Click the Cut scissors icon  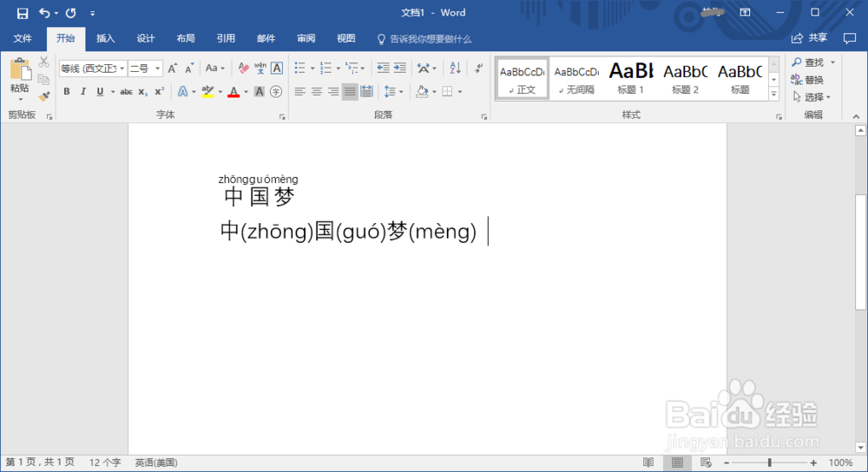click(x=43, y=62)
